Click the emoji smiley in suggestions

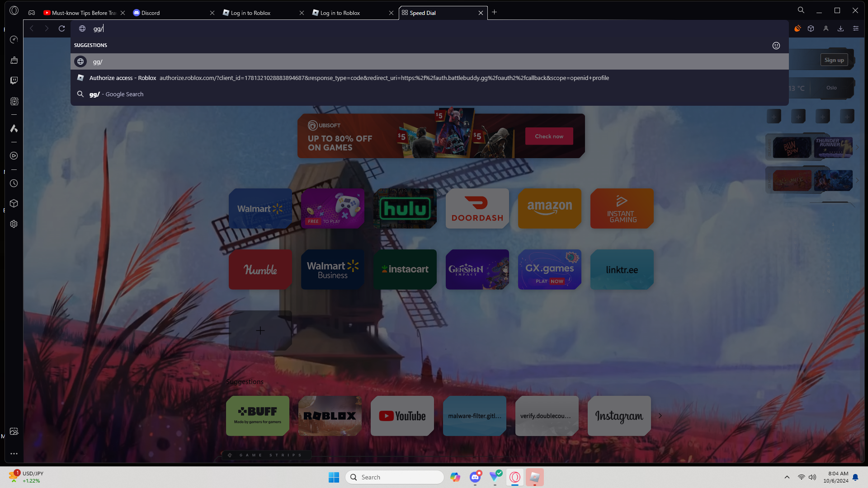pos(776,46)
